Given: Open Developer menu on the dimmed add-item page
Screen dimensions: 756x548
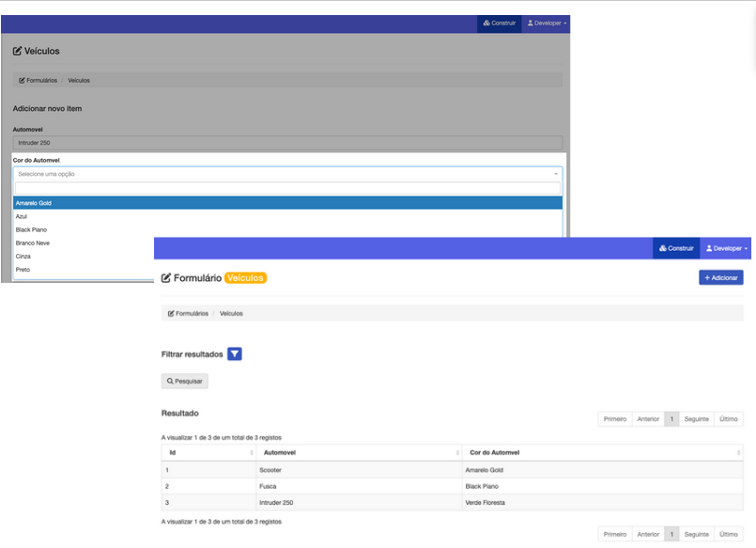Looking at the screenshot, I should [548, 23].
